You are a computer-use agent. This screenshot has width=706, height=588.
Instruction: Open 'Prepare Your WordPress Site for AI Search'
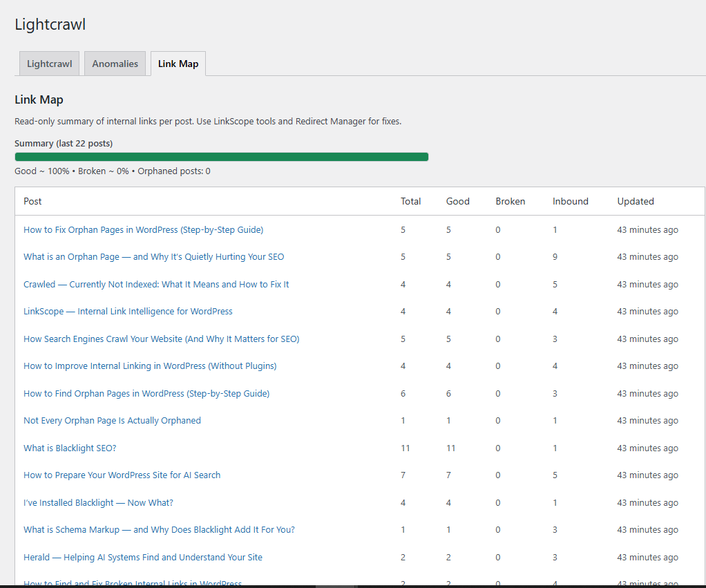[x=122, y=475]
